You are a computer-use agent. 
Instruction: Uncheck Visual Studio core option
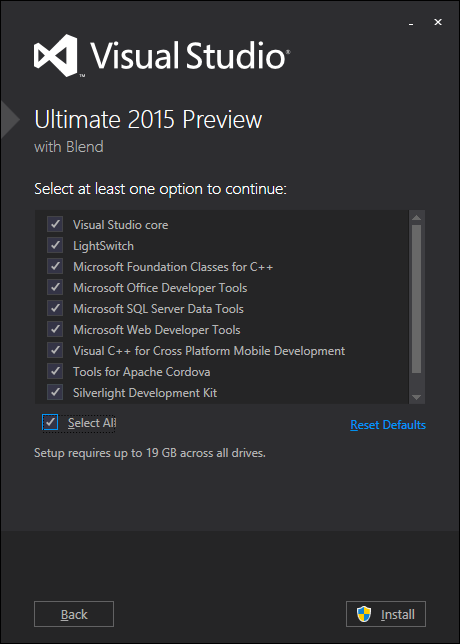point(55,225)
